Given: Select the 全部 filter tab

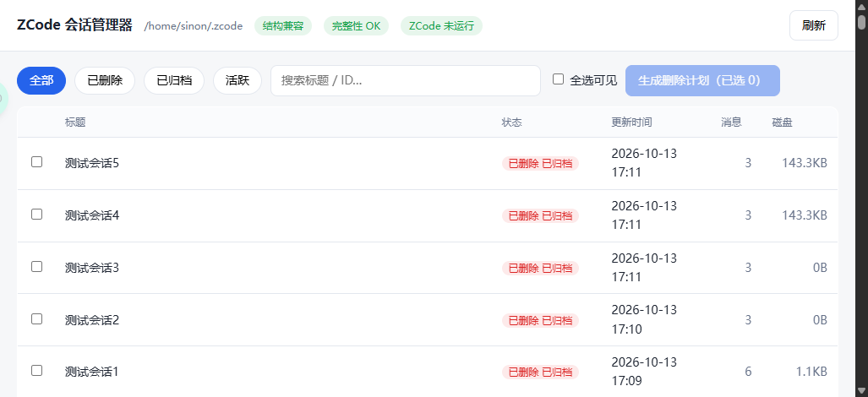Looking at the screenshot, I should coord(41,81).
